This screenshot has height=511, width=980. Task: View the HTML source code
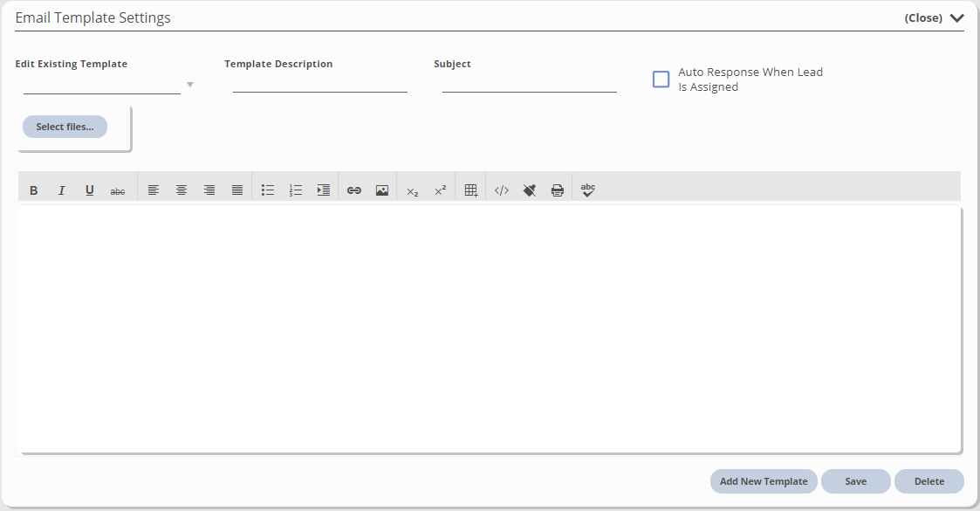502,190
